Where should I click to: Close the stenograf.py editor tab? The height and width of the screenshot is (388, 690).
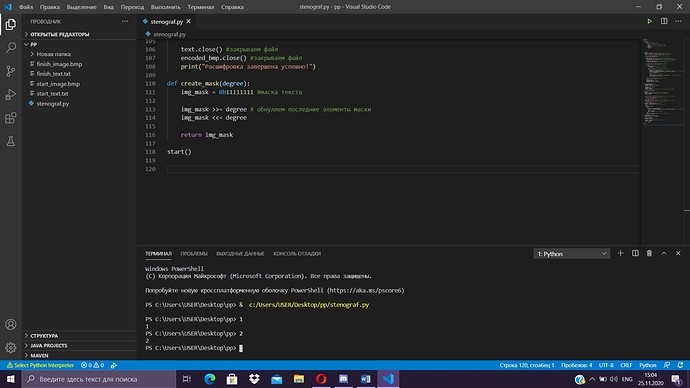[188, 21]
